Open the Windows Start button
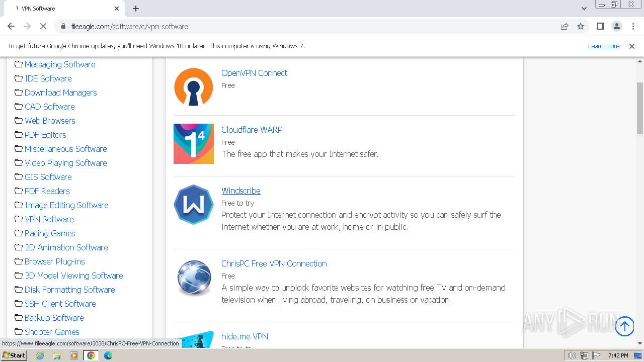Viewport: 644px width, 362px height. (x=14, y=355)
